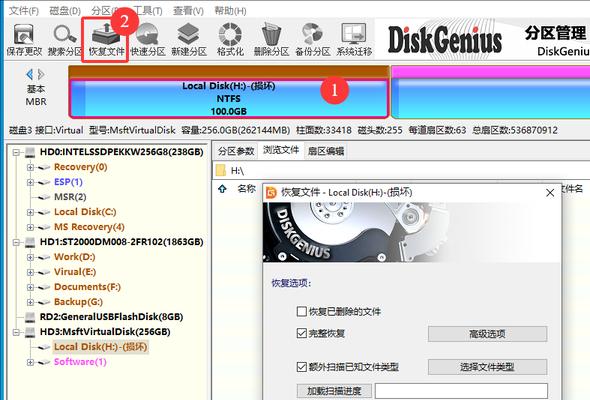The width and height of the screenshot is (590, 400).
Task: Open the 搜索分区 search partition tool
Action: (x=65, y=40)
